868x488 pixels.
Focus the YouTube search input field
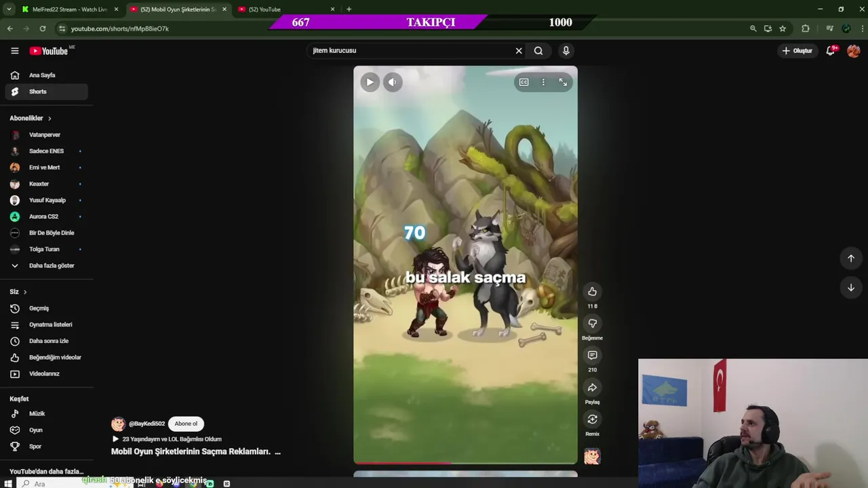pyautogui.click(x=410, y=50)
